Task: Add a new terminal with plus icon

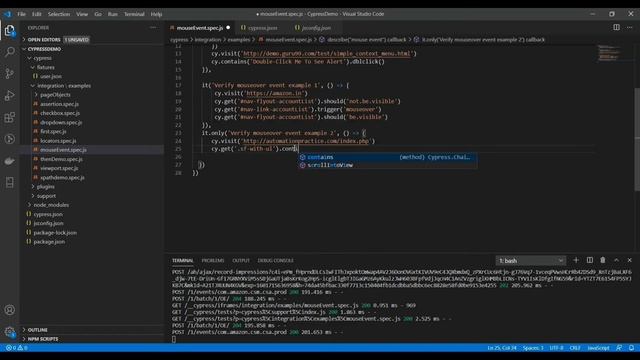Action: click(576, 260)
